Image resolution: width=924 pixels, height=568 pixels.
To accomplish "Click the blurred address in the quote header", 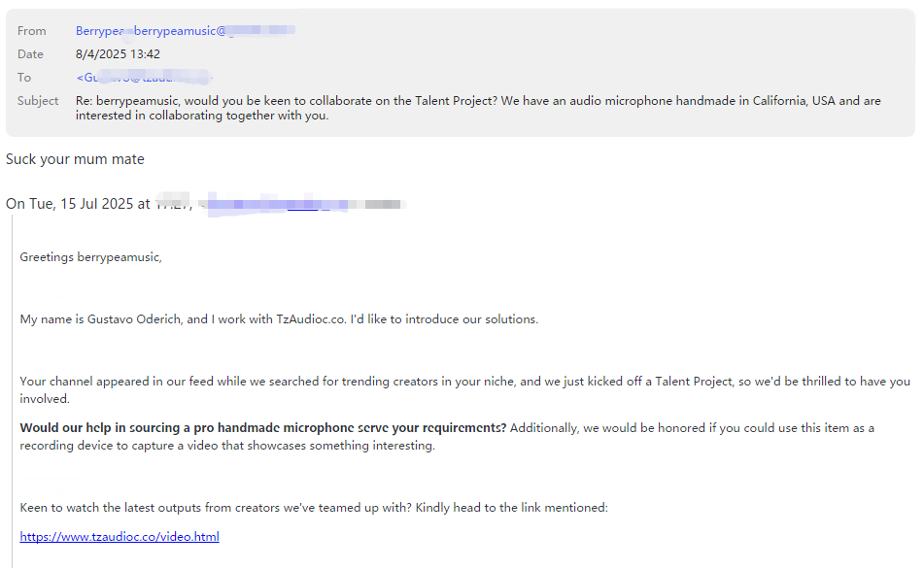I will [x=300, y=204].
